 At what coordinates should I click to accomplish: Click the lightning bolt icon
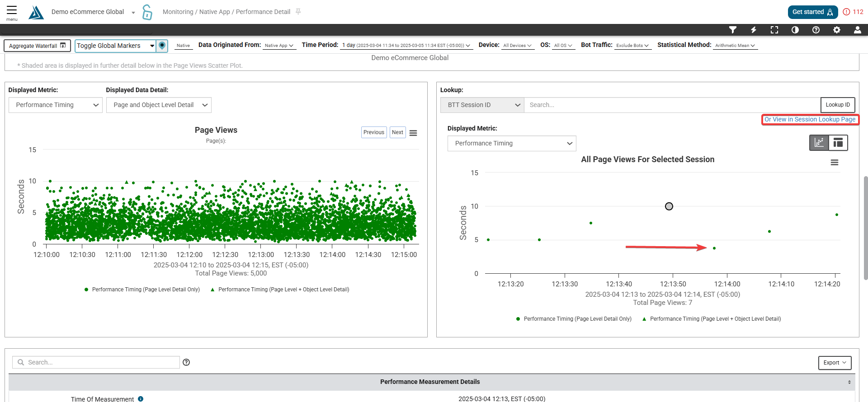(x=754, y=30)
